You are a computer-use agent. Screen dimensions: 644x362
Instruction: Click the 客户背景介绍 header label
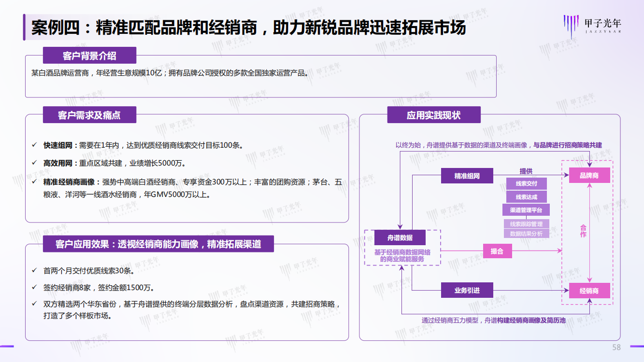89,56
